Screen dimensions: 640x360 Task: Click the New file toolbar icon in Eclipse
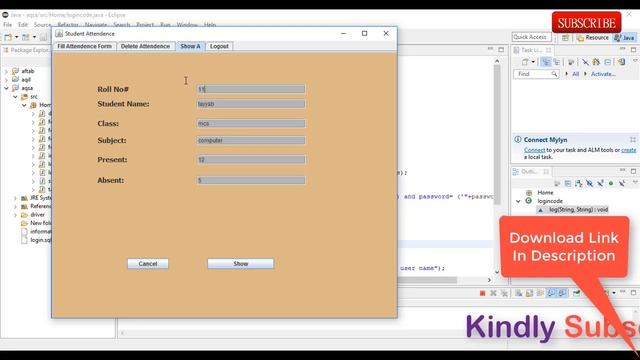(8, 37)
